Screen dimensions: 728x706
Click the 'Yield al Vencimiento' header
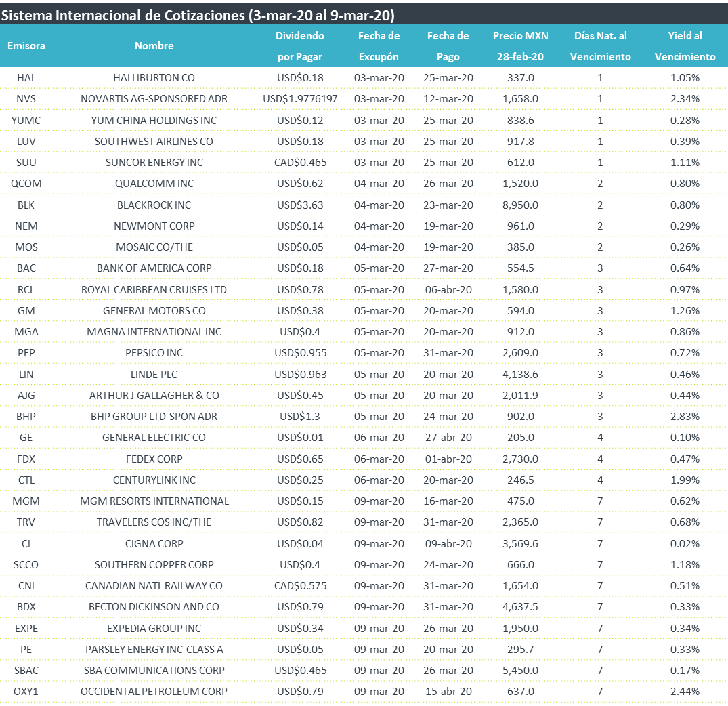685,46
